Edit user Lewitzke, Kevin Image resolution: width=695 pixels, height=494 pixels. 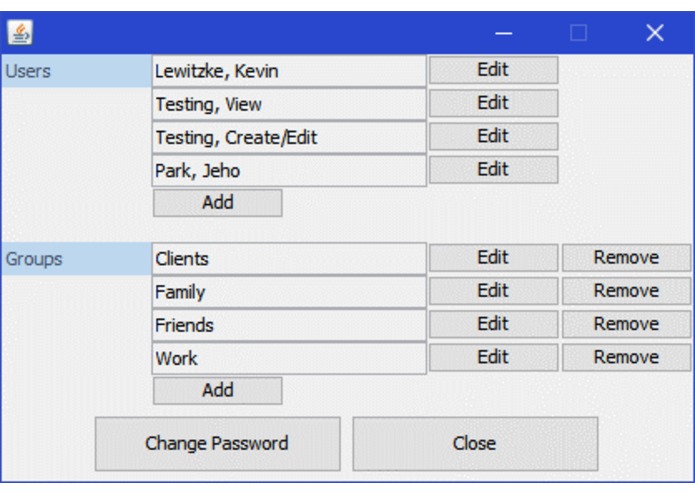493,70
